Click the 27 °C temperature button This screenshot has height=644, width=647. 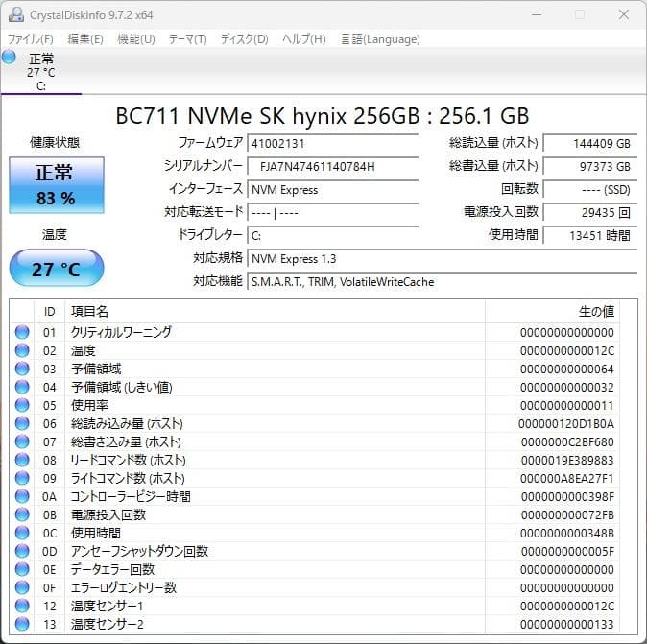coord(57,268)
